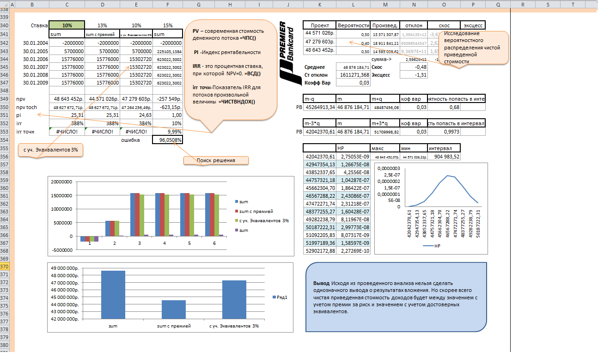Screen dimensions: 616x364
Task: Click the 'Ряд1' legend entry
Action: pos(278,297)
